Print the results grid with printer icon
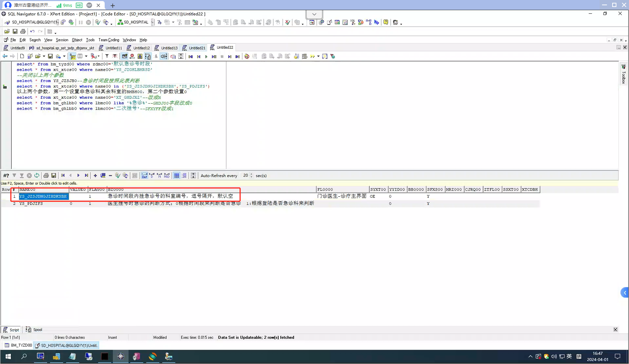 46,175
